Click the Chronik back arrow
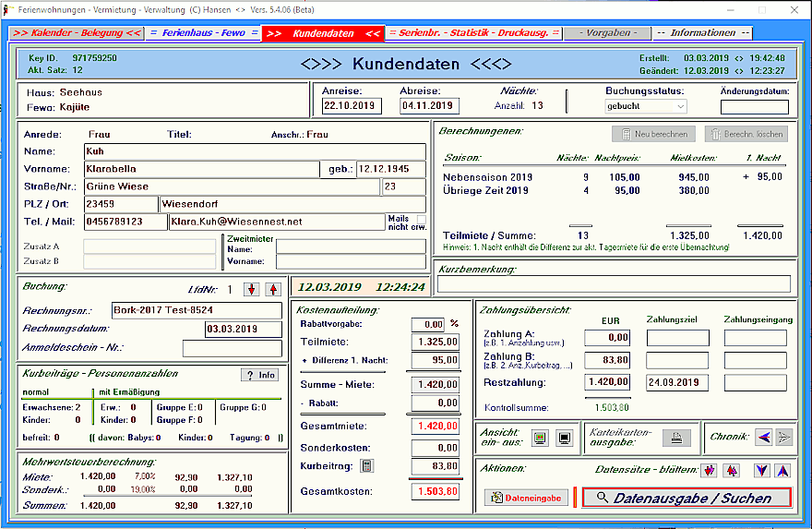The height and width of the screenshot is (529, 812). (763, 438)
